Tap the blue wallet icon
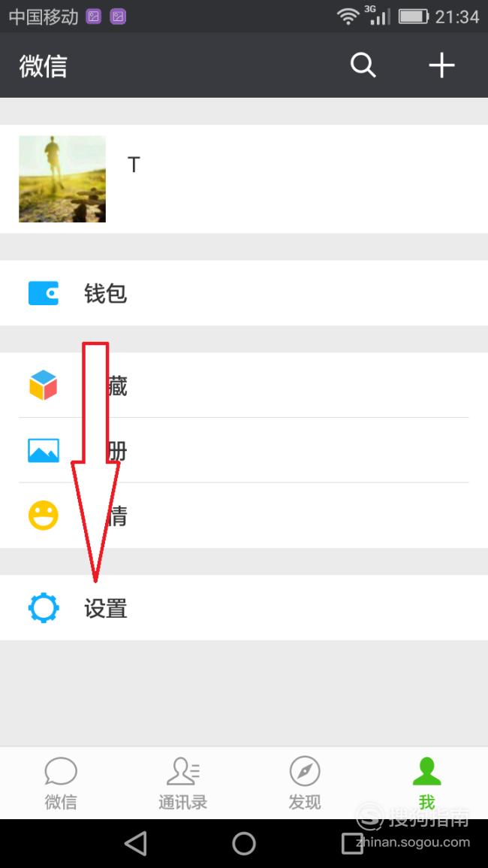 click(43, 293)
